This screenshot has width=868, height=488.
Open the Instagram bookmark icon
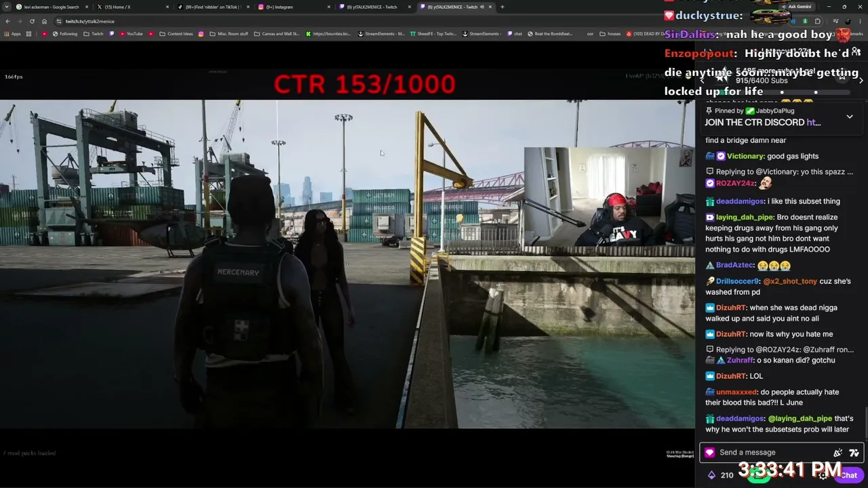point(201,34)
